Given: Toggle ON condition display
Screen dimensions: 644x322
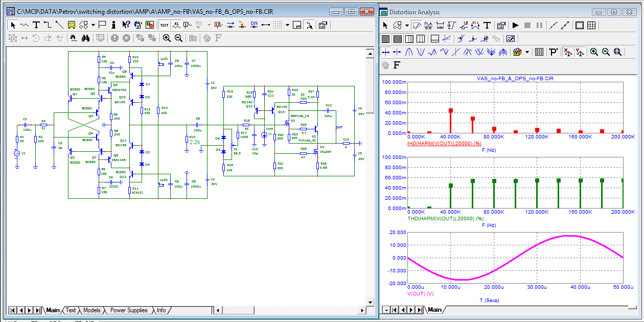Looking at the screenshot, I should pos(254,25).
